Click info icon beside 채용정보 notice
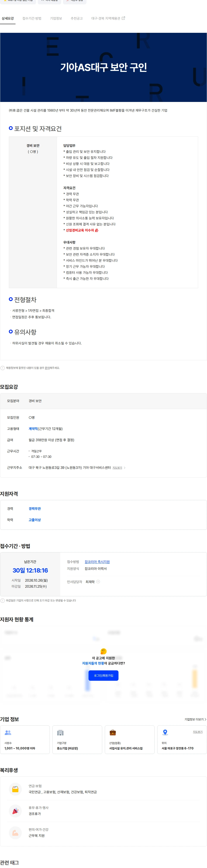The width and height of the screenshot is (207, 868). click(3, 368)
